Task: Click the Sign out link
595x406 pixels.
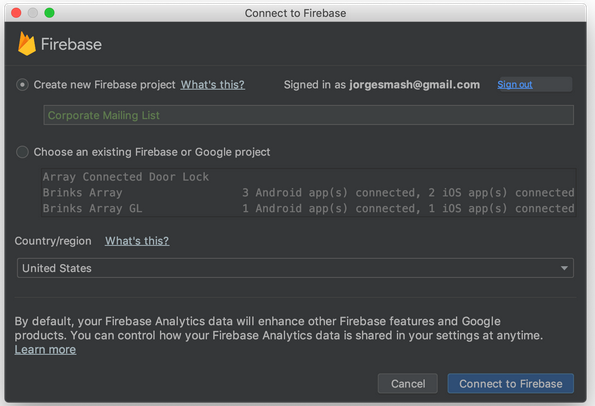Action: click(x=515, y=85)
